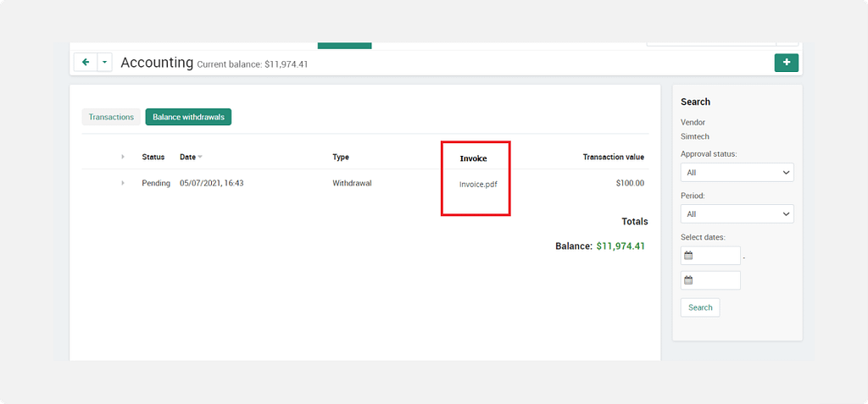Click the end date calendar icon
Screen dimensions: 868x404
coord(688,280)
